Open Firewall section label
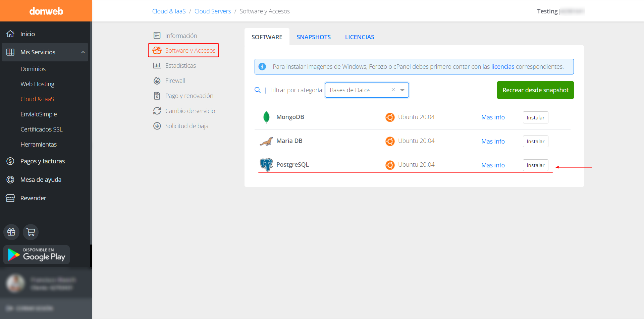Screen dimensions: 644x319 [175, 81]
